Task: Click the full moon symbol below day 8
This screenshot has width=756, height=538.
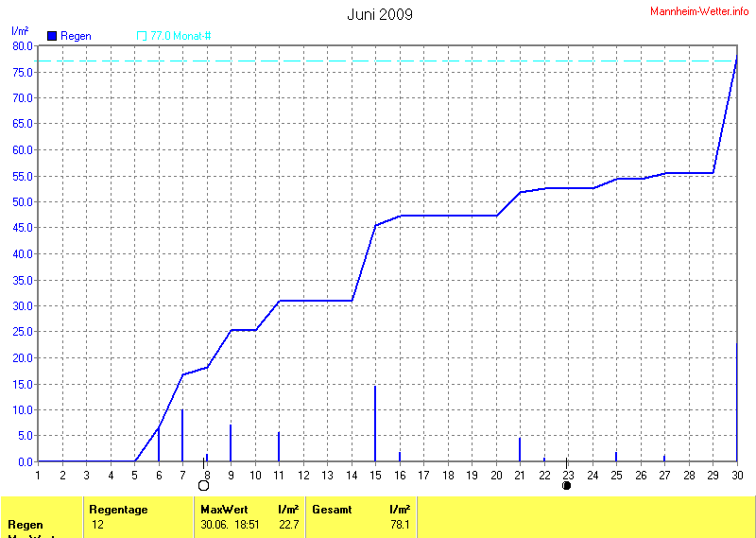Action: [203, 485]
